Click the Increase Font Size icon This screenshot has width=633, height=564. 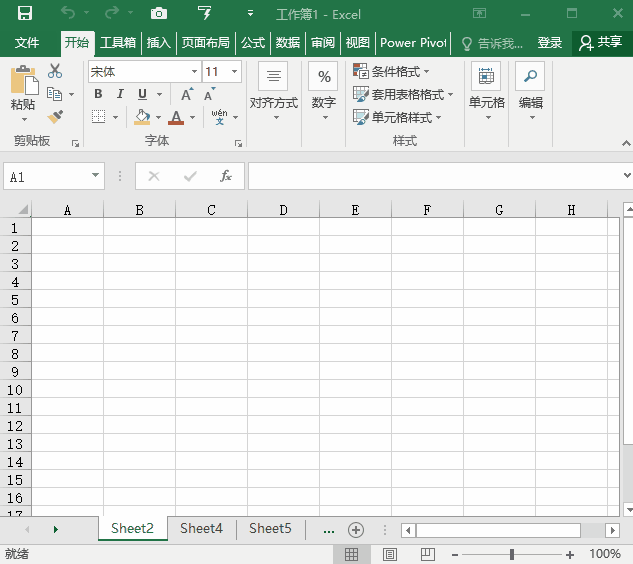pyautogui.click(x=187, y=94)
